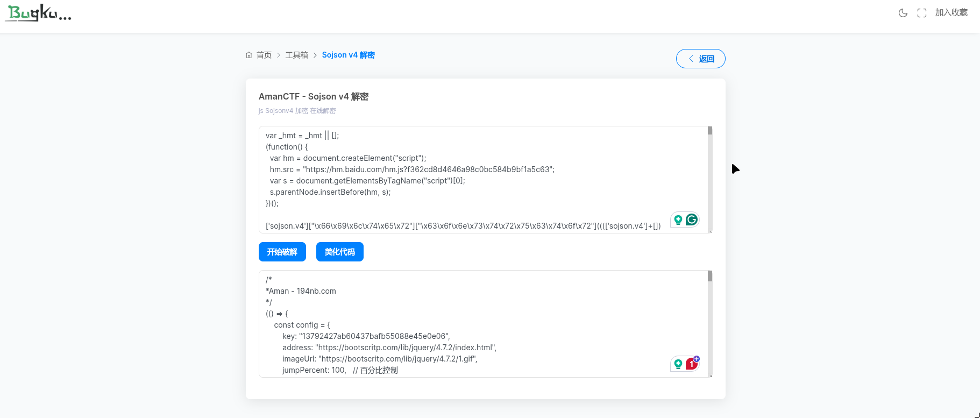Click line var _hmt = _hmt || [];

(302, 136)
